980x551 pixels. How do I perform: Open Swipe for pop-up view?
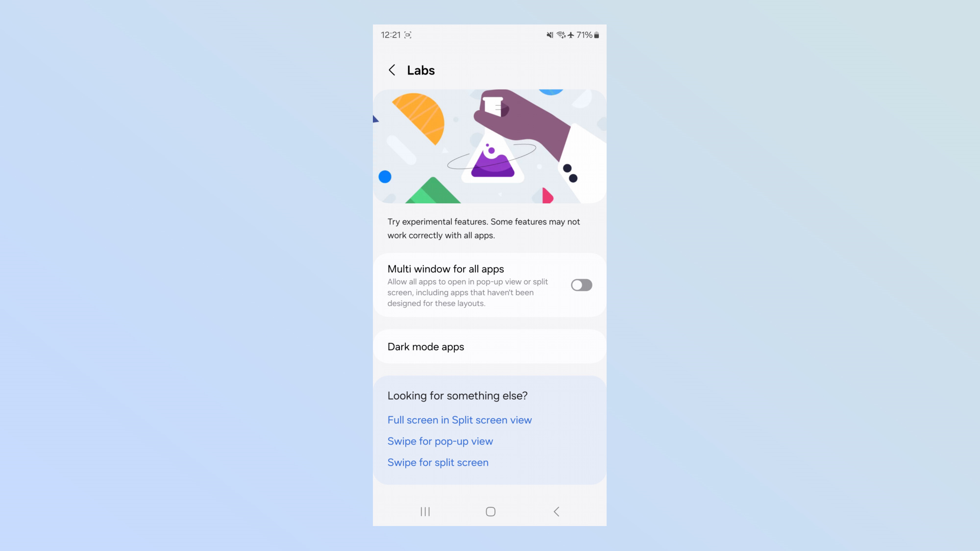[x=440, y=441]
